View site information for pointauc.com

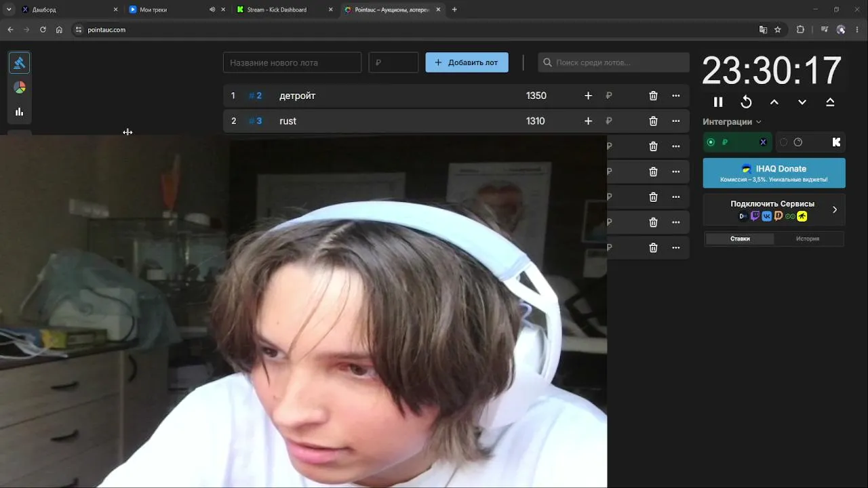(x=78, y=30)
